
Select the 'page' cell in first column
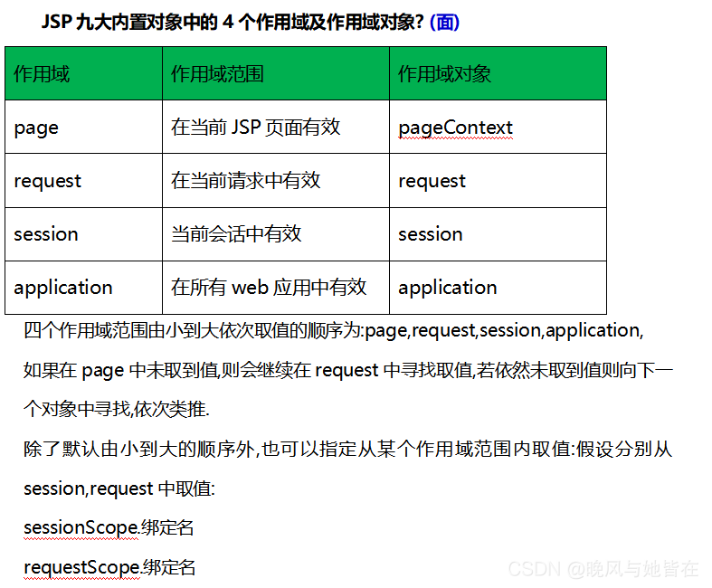(83, 128)
